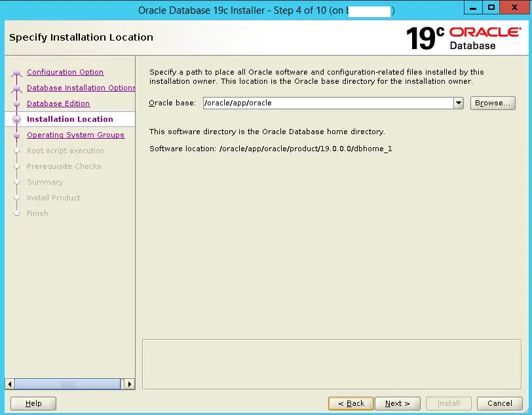The width and height of the screenshot is (532, 415).
Task: Click the Finish step label
Action: (37, 213)
